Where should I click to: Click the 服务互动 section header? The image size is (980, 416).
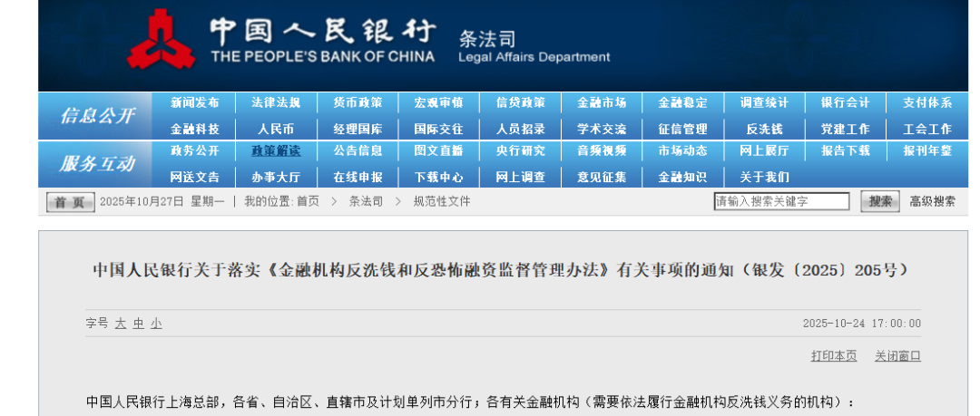click(95, 164)
